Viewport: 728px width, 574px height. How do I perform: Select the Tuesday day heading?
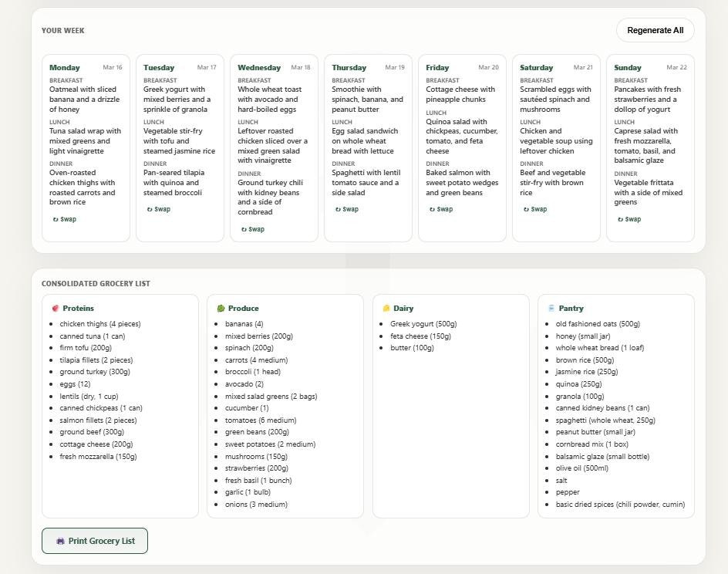pyautogui.click(x=159, y=68)
